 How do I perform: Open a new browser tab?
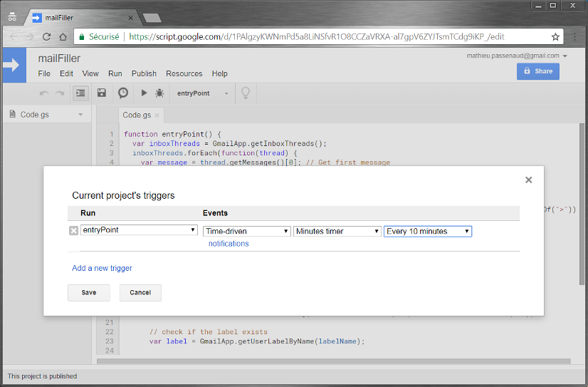[152, 18]
